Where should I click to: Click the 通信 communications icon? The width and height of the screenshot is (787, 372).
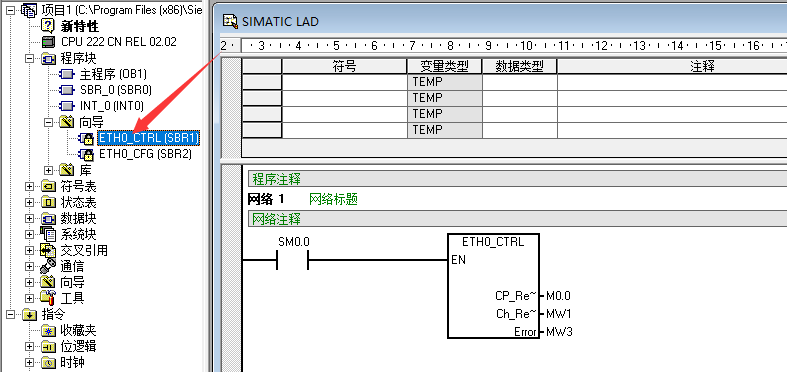coord(49,266)
